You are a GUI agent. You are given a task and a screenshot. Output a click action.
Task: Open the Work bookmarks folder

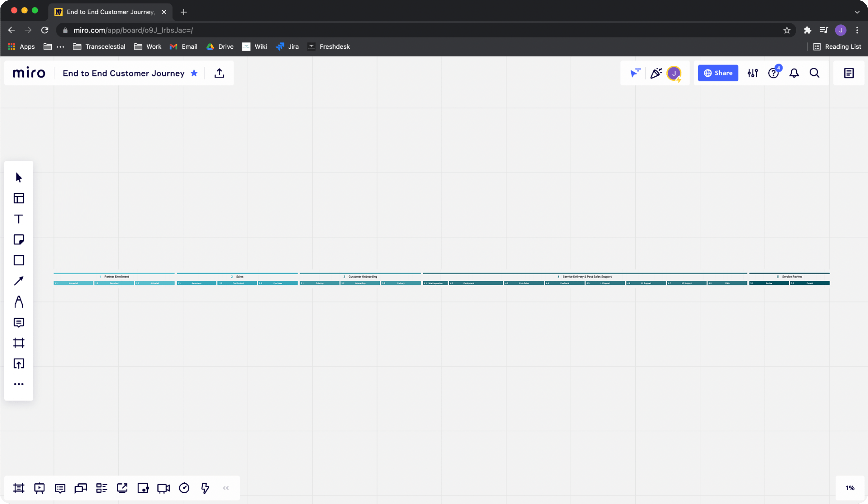pos(148,46)
